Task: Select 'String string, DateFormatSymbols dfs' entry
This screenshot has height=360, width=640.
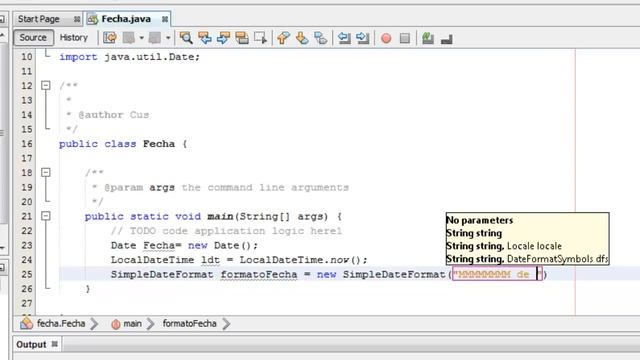Action: coord(527,259)
